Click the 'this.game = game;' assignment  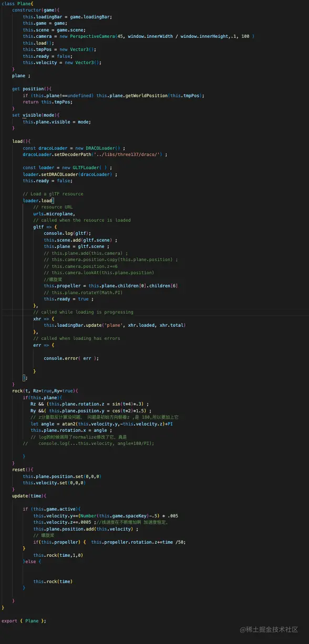pos(45,23)
